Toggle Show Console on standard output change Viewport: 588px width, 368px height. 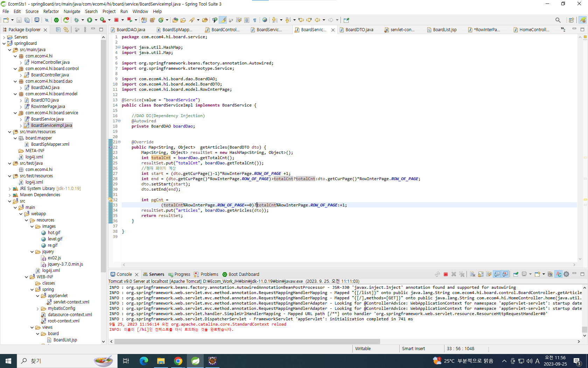coord(497,274)
